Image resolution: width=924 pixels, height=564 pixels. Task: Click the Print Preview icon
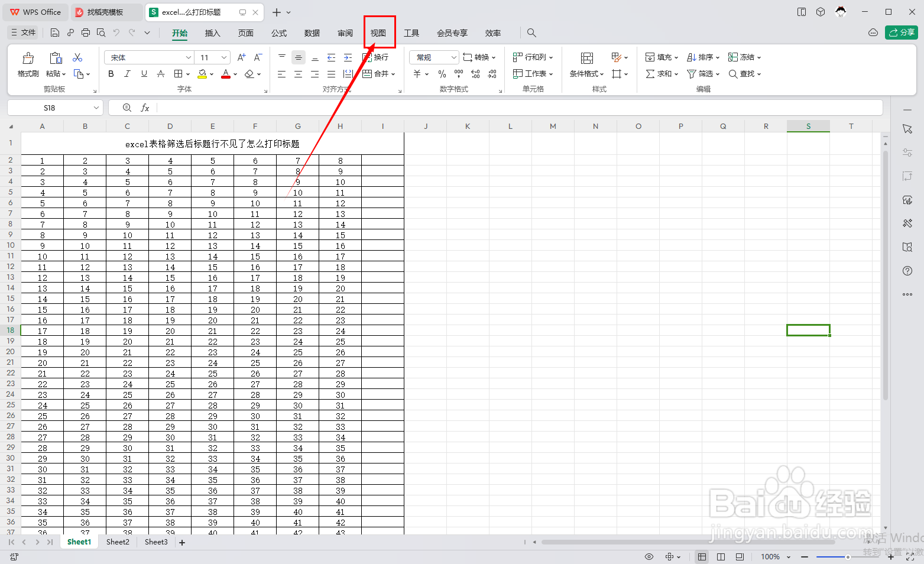101,33
